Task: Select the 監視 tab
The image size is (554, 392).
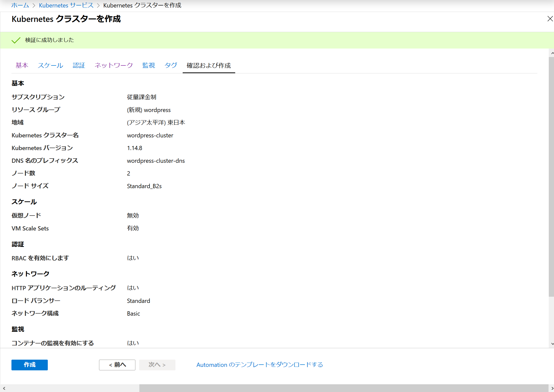Action: [x=149, y=65]
